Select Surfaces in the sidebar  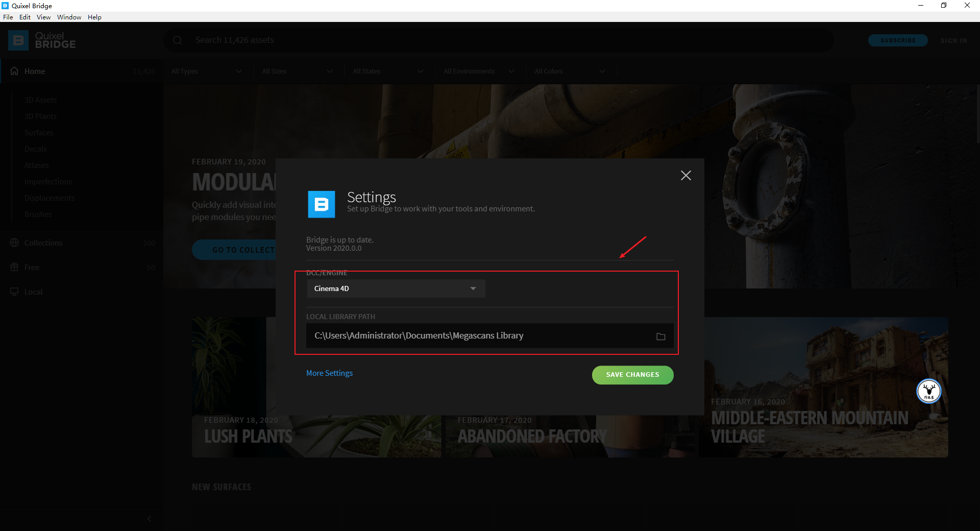click(x=39, y=133)
